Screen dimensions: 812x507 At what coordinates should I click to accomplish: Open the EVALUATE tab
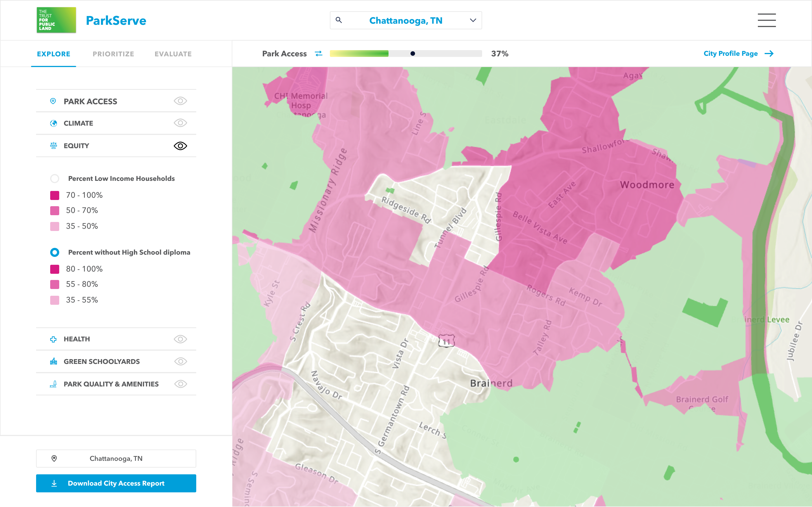click(173, 54)
